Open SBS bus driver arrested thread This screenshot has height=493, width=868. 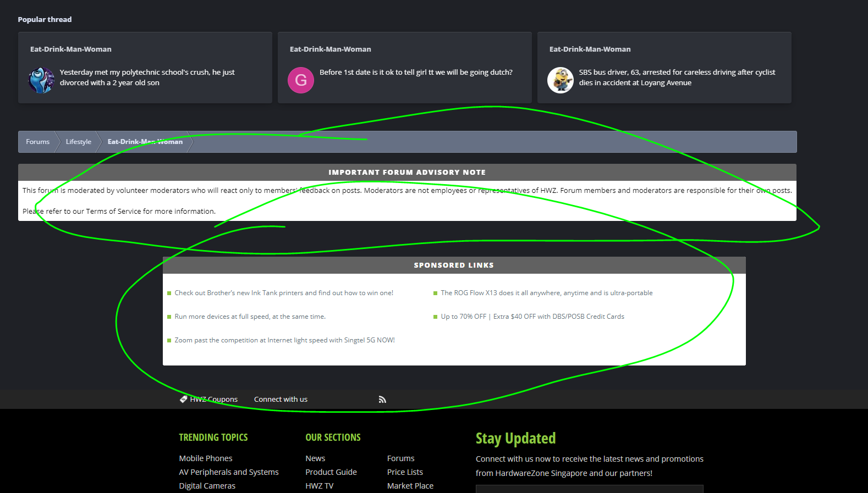tap(677, 77)
